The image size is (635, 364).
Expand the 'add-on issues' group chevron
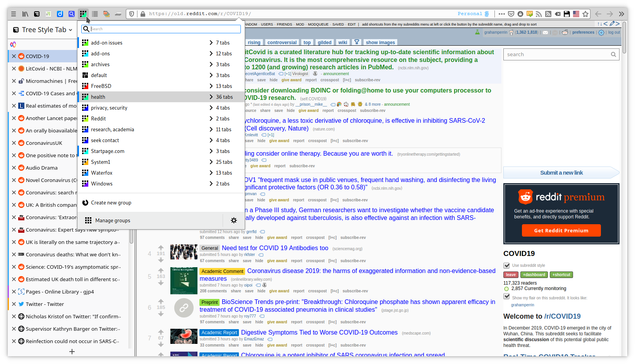click(x=211, y=43)
